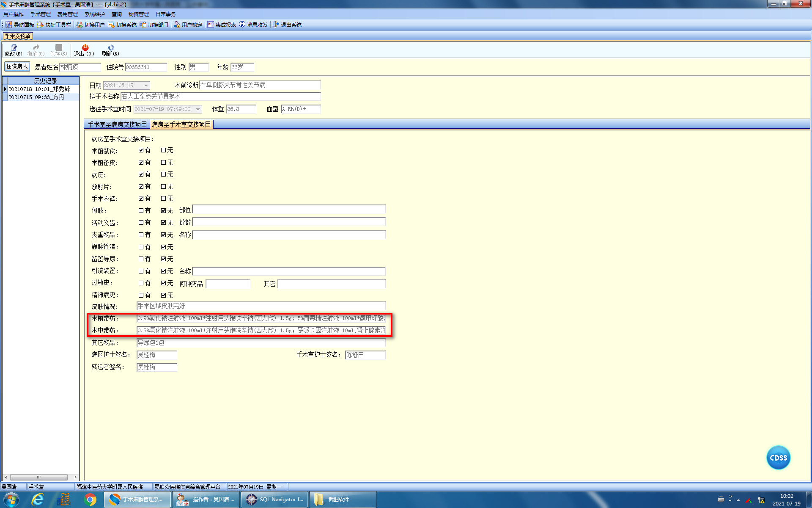
Task: Tick the 无 checkbox for 术前禁食
Action: pos(163,150)
